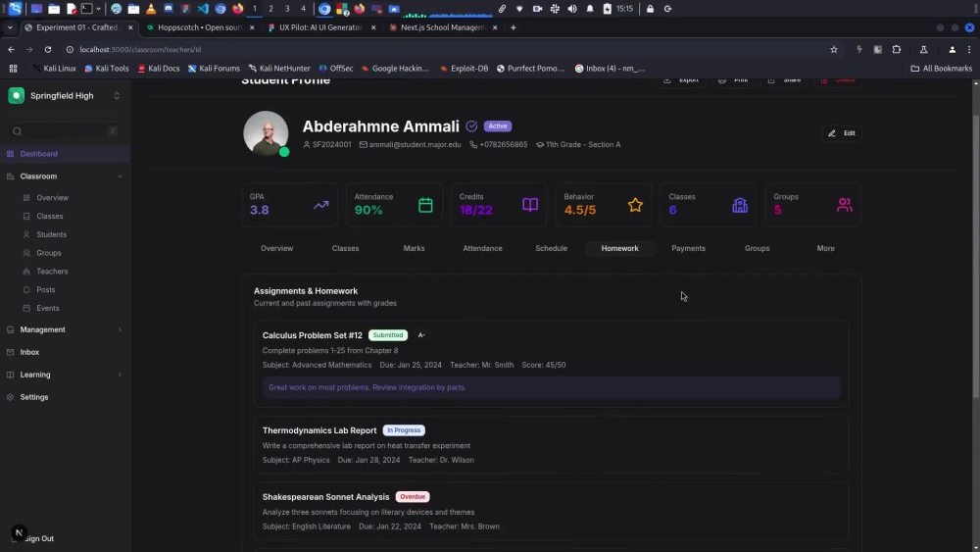980x552 pixels.
Task: Switch to the UX Pilot browser tab
Action: pos(320,27)
